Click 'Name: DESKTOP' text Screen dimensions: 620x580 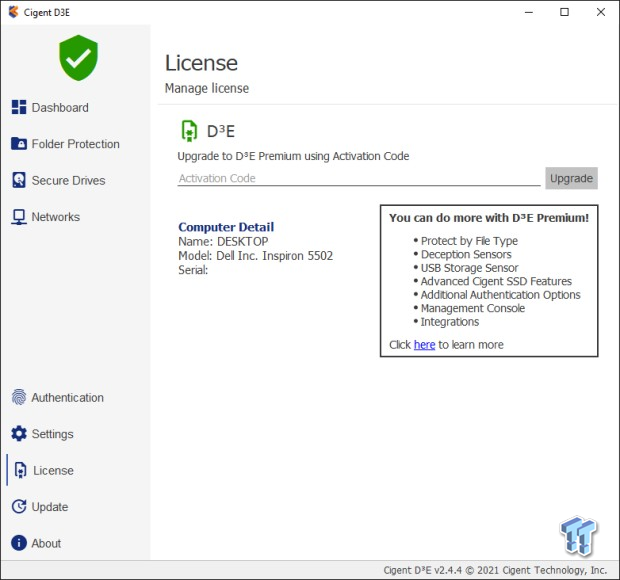(223, 241)
